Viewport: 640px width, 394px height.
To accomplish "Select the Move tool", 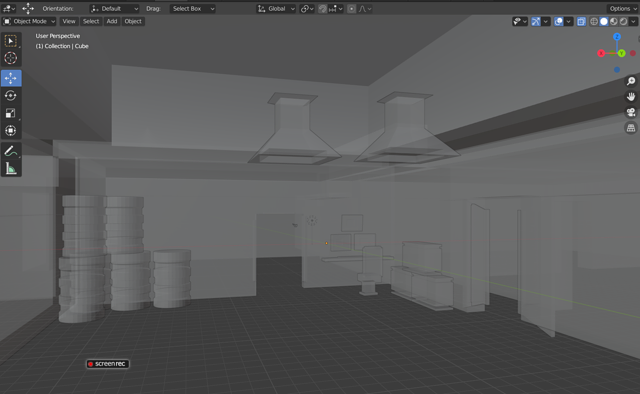I will click(x=11, y=78).
